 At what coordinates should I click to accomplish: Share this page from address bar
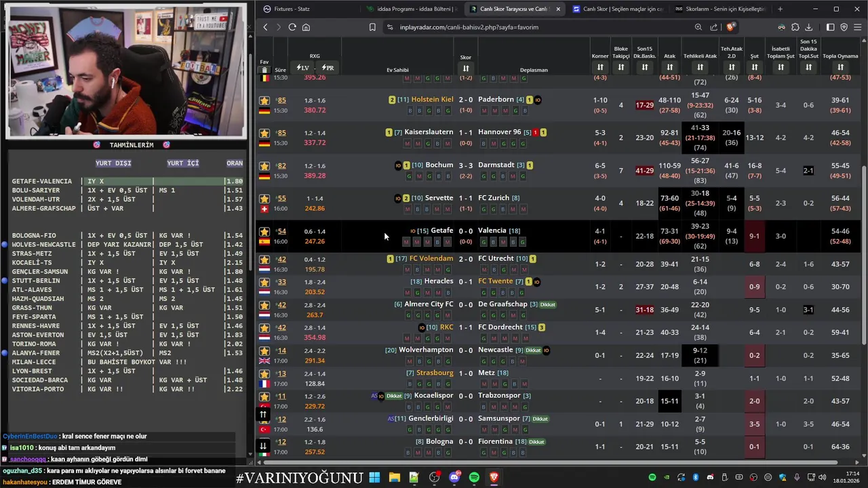pos(714,27)
